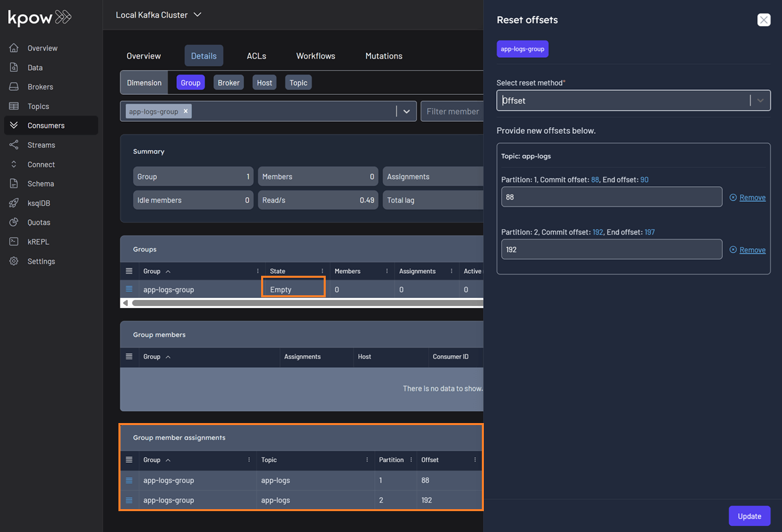Click the Quotas pie chart icon

click(x=13, y=223)
